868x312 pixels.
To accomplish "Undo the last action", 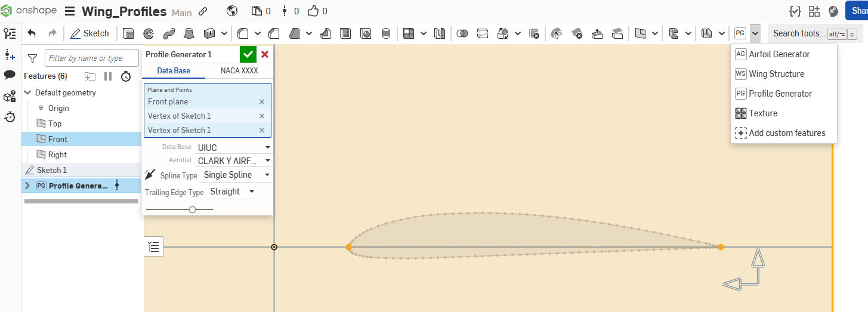I will (x=32, y=33).
